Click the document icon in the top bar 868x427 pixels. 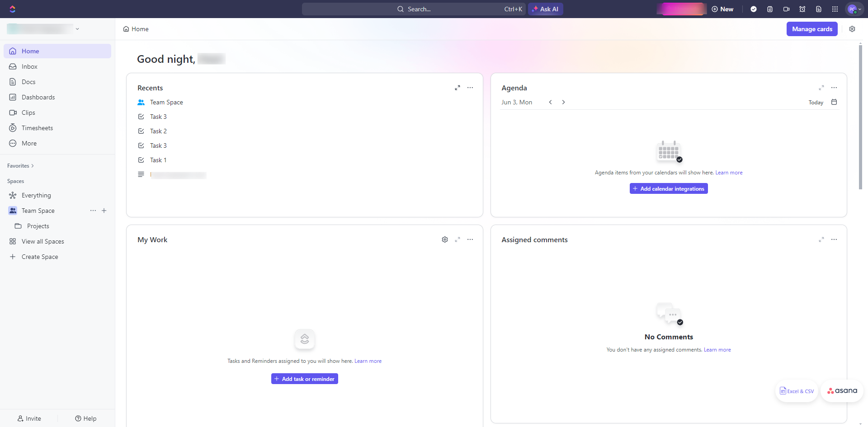point(819,9)
